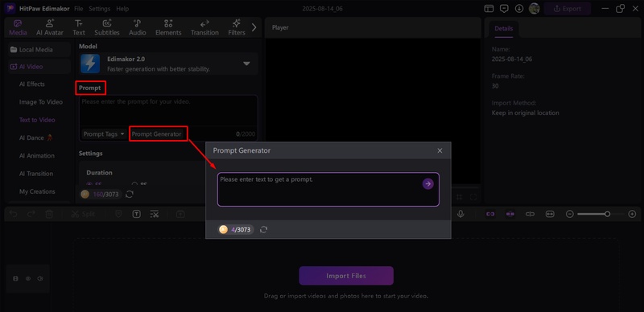Open AI Transition section
644x312 pixels.
coord(36,174)
